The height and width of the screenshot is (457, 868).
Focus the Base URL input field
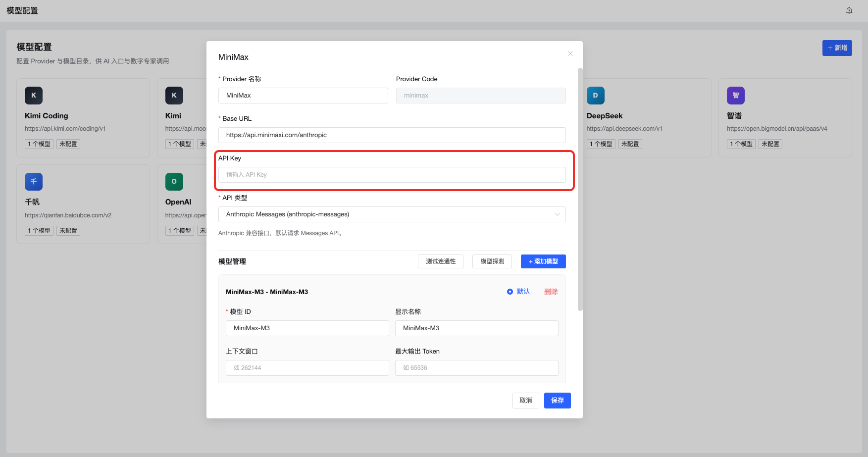(392, 135)
